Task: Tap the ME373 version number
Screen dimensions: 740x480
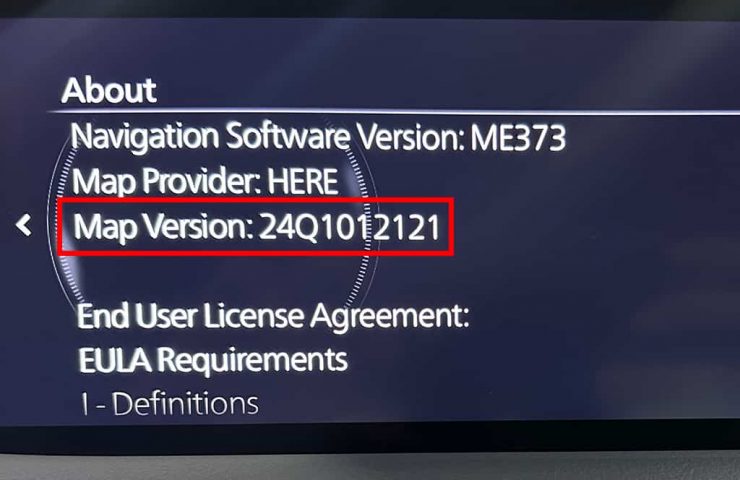Action: (518, 138)
